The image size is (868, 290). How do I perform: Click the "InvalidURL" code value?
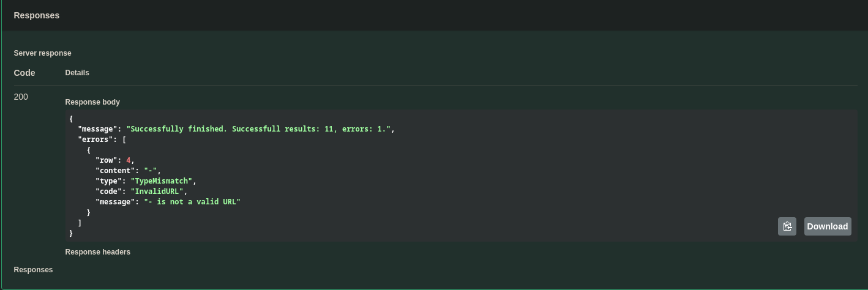pos(161,191)
